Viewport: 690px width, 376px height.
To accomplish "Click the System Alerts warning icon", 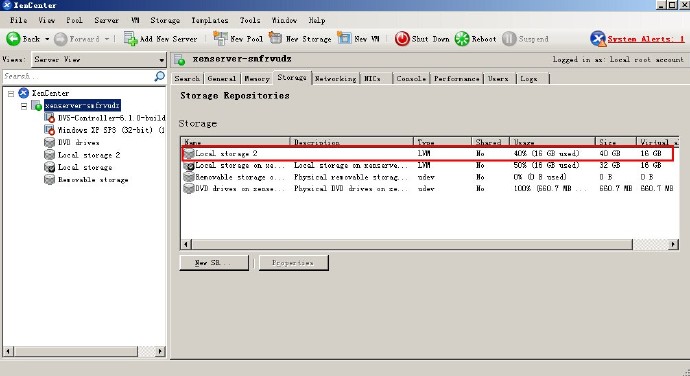I will tap(598, 39).
